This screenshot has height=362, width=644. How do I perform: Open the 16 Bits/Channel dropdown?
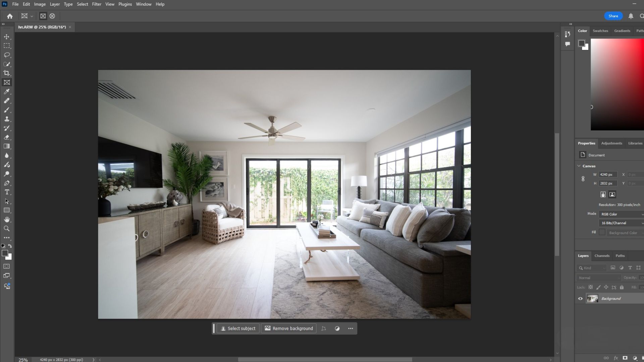click(x=621, y=223)
